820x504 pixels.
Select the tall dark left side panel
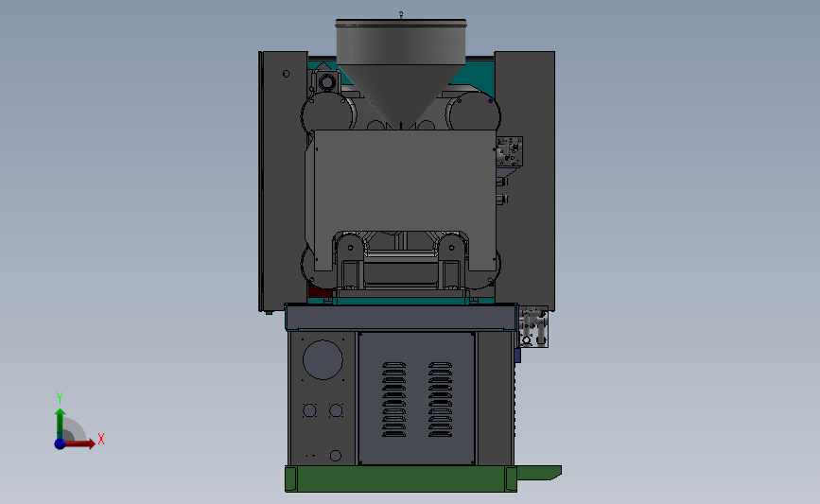click(x=283, y=181)
